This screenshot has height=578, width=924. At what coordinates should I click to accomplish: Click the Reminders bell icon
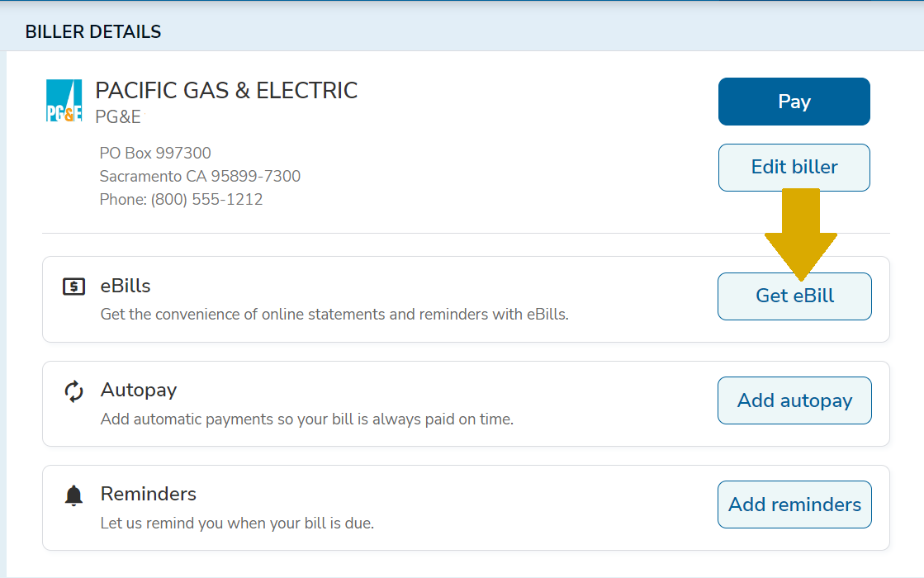coord(73,493)
